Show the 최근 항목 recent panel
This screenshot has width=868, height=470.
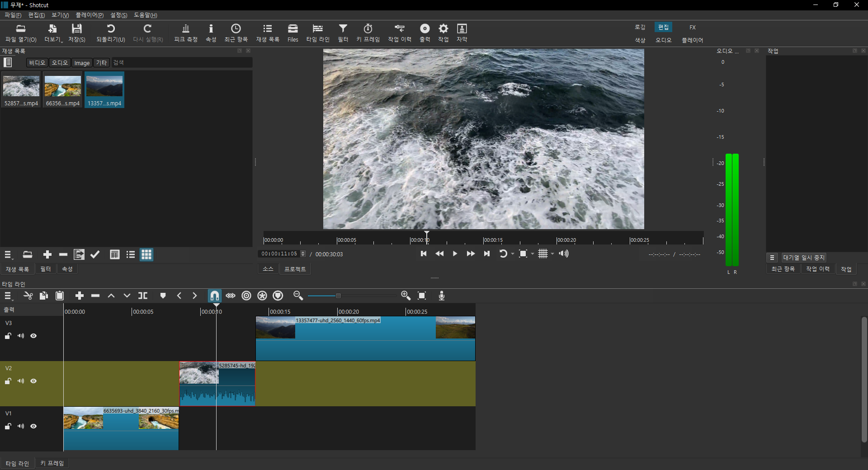[x=236, y=33]
